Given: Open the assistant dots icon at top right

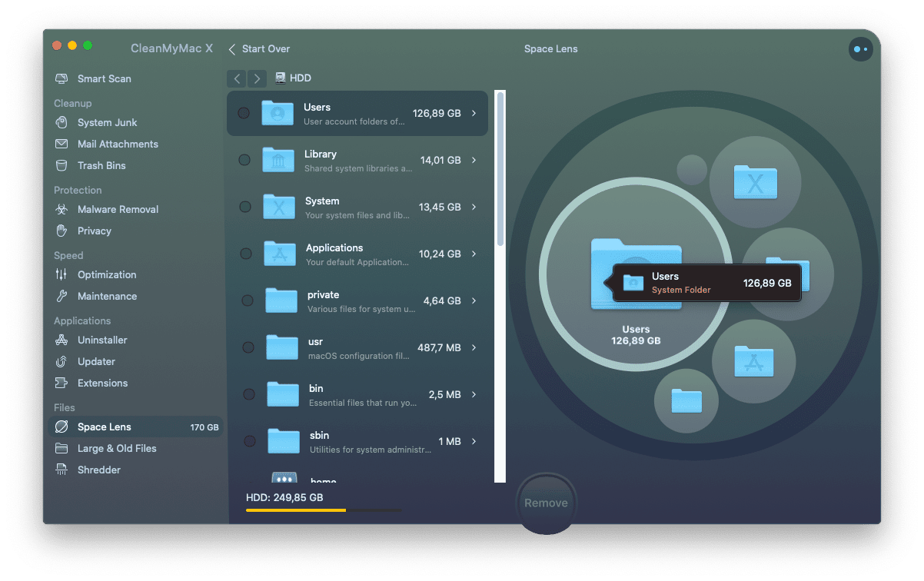Looking at the screenshot, I should click(860, 49).
